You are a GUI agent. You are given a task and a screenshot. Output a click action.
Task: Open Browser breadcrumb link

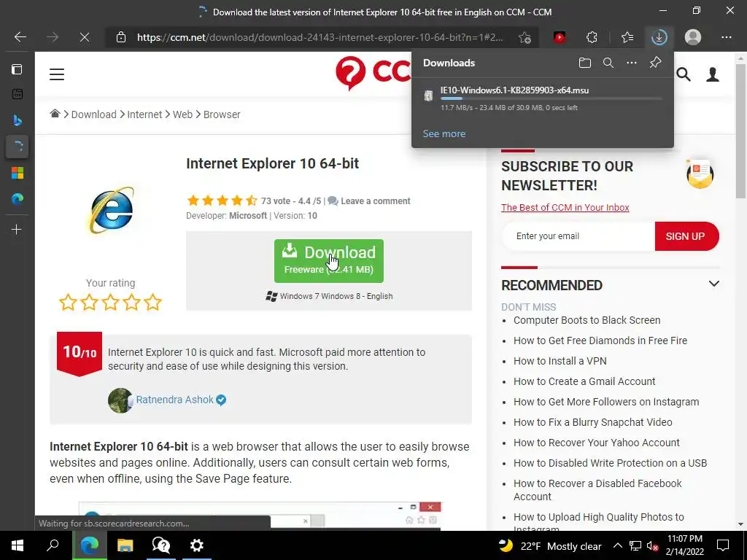222,114
